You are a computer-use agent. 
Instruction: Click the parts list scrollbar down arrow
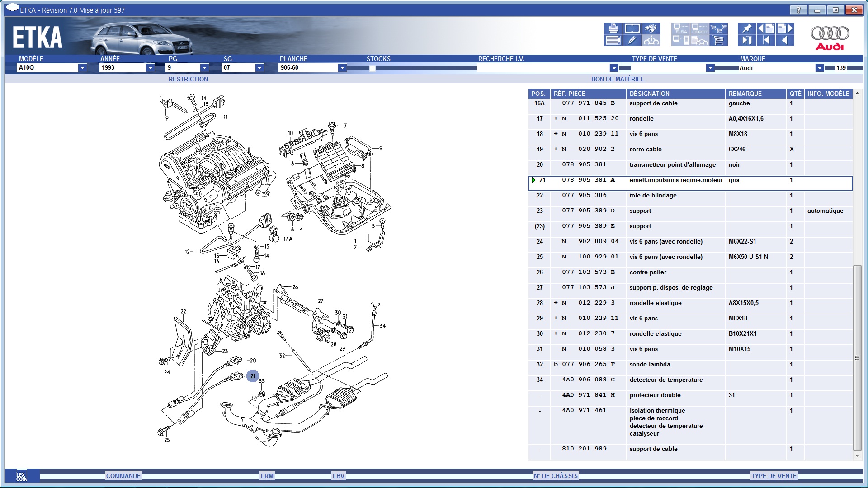pos(857,456)
